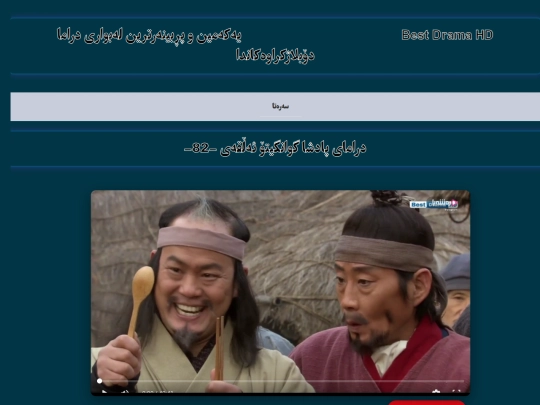Open the سەرەتا home menu item
The width and height of the screenshot is (540, 405).
click(280, 106)
